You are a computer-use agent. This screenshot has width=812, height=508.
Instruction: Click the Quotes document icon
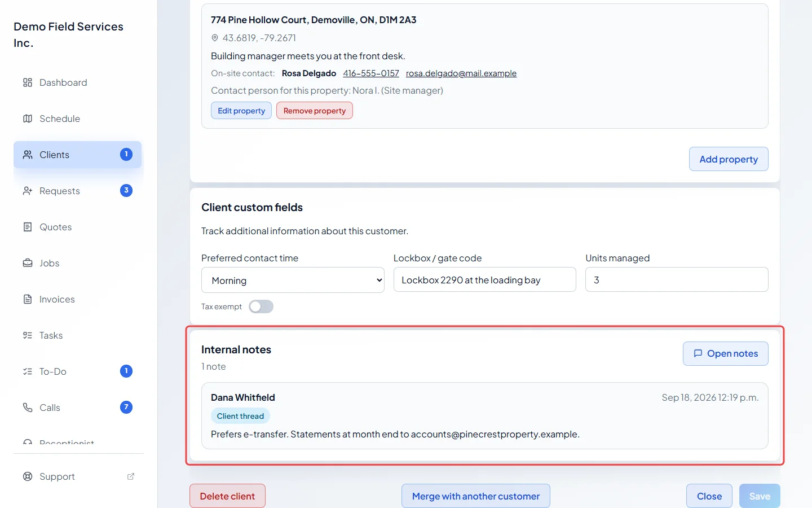coord(28,227)
